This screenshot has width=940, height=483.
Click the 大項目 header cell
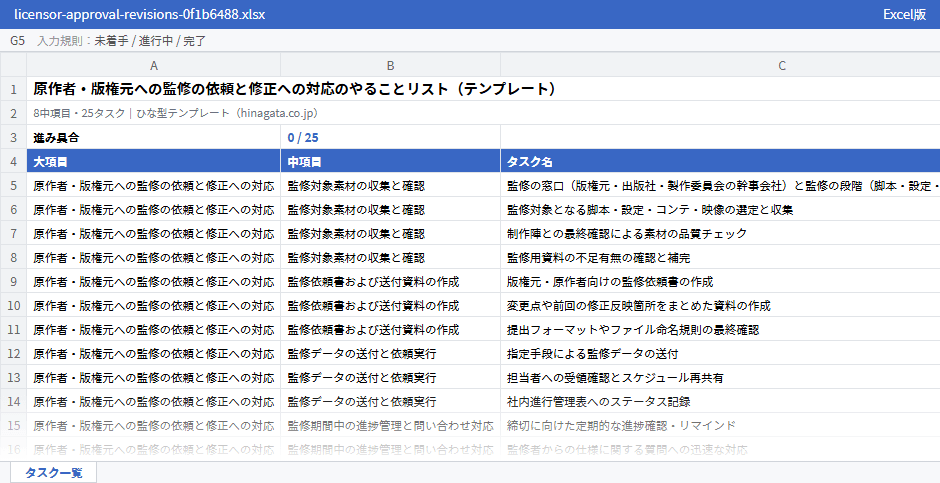(153, 162)
